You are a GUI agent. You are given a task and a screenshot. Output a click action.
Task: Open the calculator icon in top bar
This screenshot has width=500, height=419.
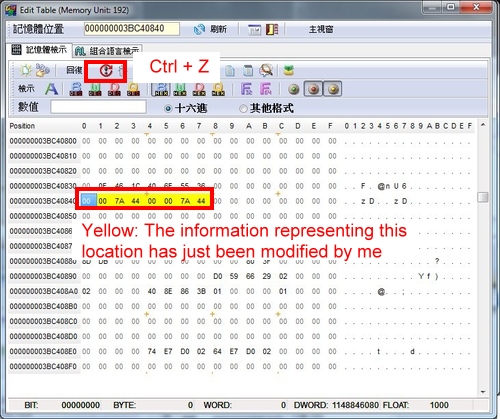point(254,29)
